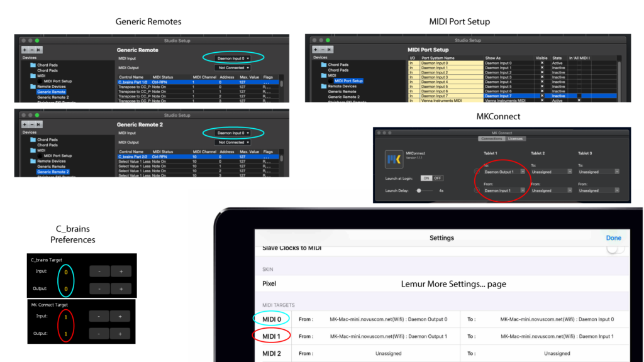Click Remote Devices folder icon in Generic Remote 2 window
The image size is (644, 362).
click(x=33, y=162)
